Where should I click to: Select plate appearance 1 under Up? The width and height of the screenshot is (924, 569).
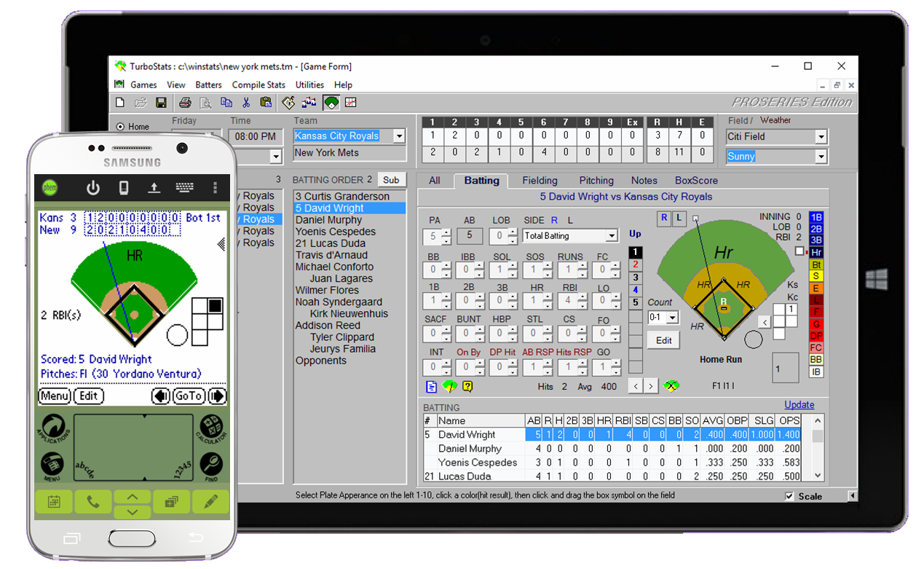(636, 252)
